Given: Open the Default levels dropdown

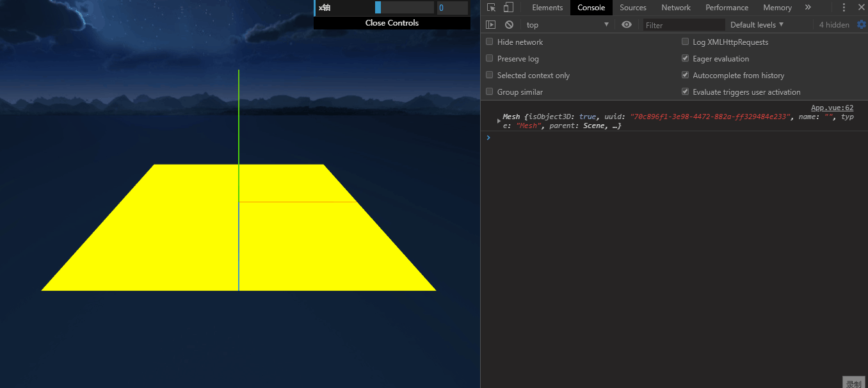Looking at the screenshot, I should click(757, 24).
